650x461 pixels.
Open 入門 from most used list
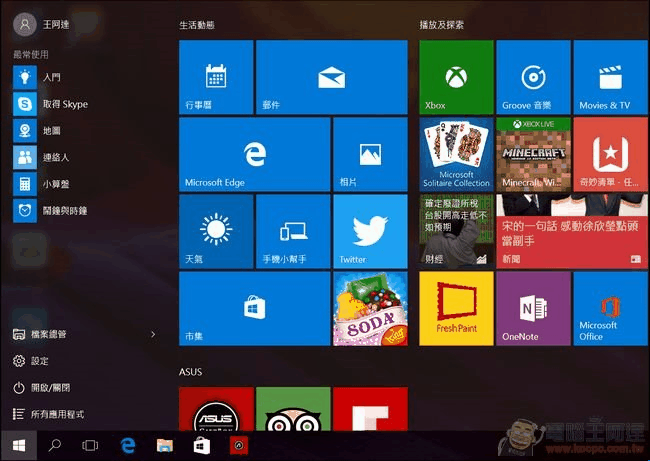[x=37, y=78]
